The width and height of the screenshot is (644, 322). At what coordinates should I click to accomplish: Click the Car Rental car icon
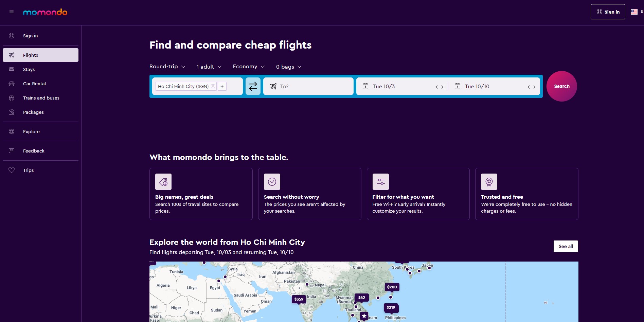pos(12,84)
